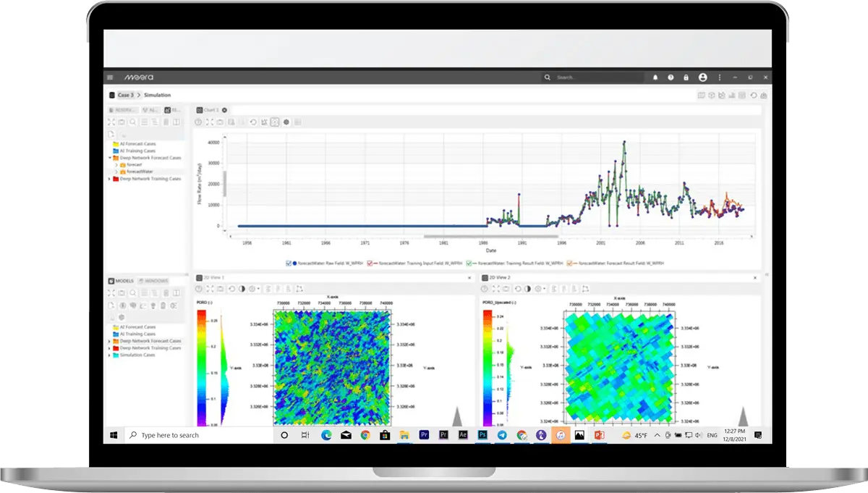
Task: Expand the forecastWater tree node
Action: pos(116,172)
